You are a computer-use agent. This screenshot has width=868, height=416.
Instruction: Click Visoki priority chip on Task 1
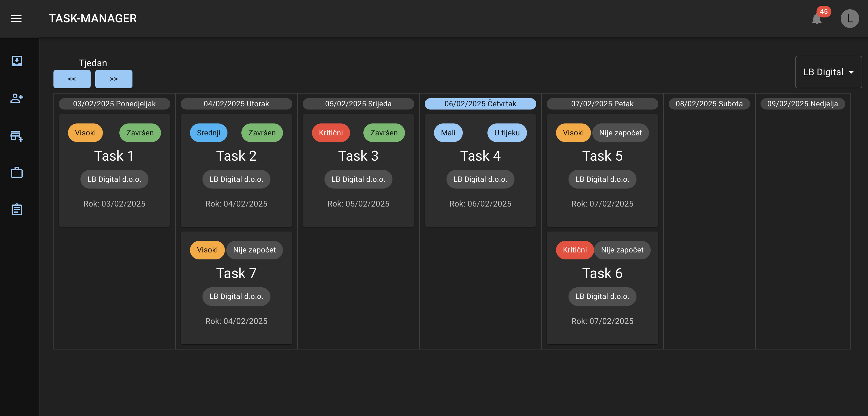point(85,133)
